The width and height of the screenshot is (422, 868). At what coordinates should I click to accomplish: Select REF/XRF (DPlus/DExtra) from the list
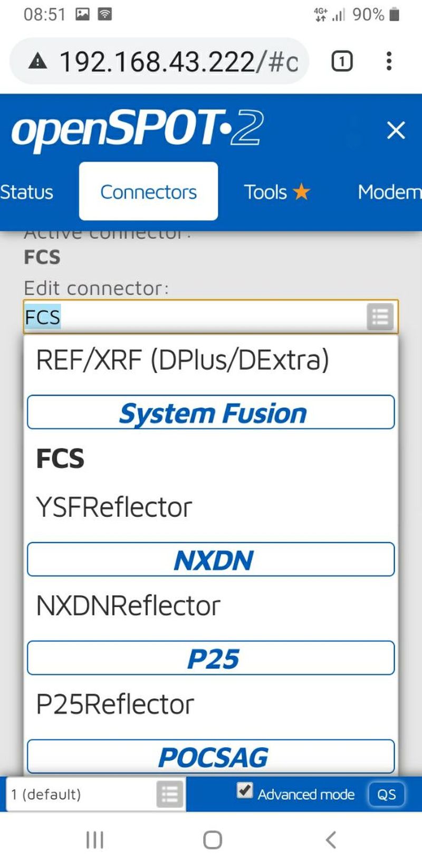point(183,360)
